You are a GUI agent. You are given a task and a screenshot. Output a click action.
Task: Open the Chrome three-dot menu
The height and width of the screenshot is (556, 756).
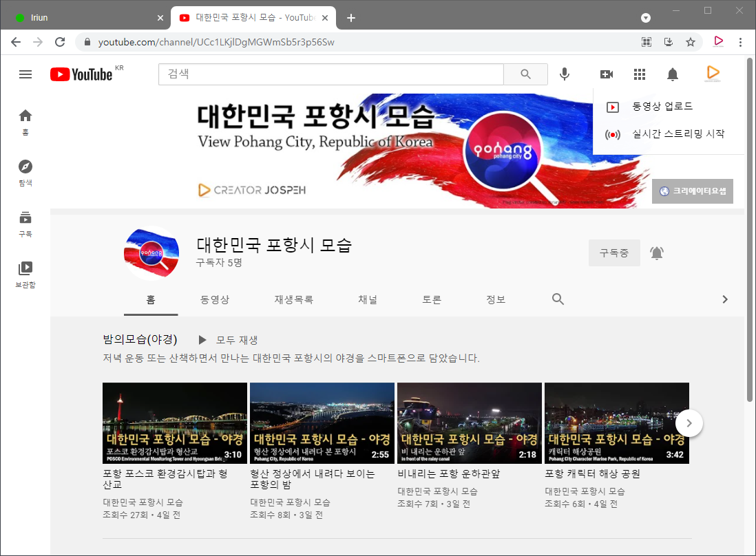[x=741, y=42]
